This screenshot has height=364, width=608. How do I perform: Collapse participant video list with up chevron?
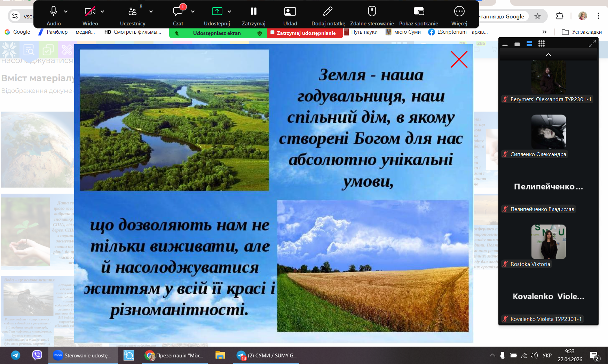(548, 55)
